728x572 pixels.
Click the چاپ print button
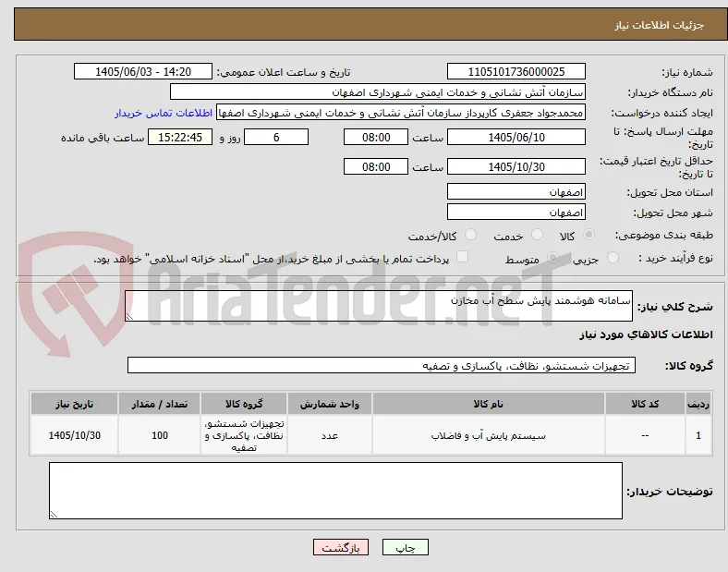[406, 547]
